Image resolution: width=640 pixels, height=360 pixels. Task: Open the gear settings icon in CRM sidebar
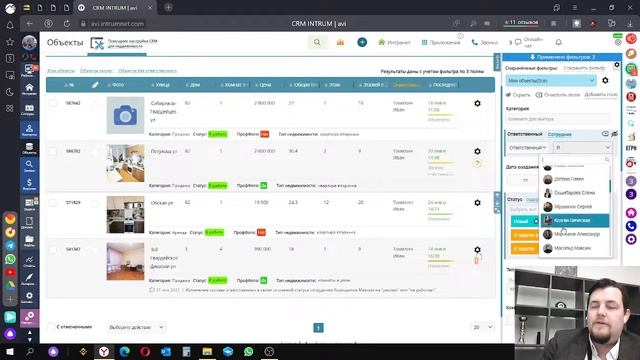pos(29,297)
